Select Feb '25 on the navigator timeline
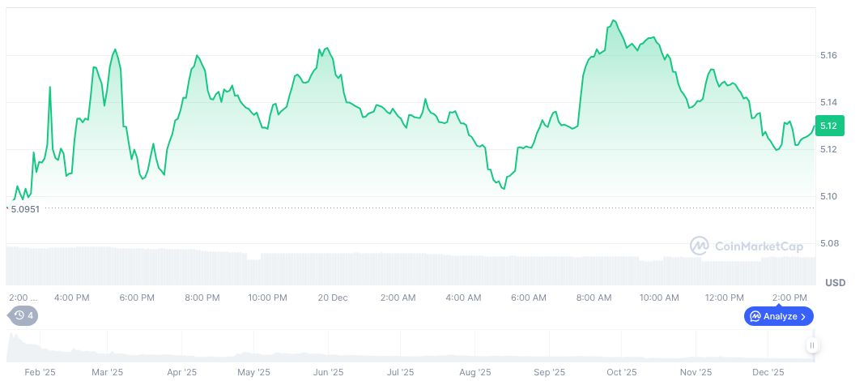This screenshot has width=868, height=381. pyautogui.click(x=38, y=373)
